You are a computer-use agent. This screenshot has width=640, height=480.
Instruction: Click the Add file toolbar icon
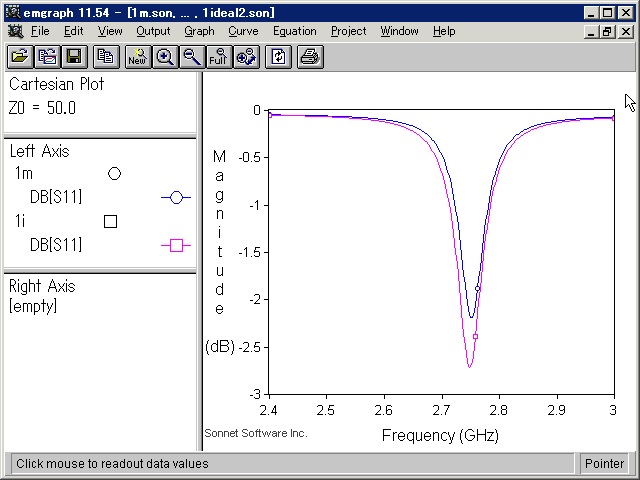coord(47,57)
